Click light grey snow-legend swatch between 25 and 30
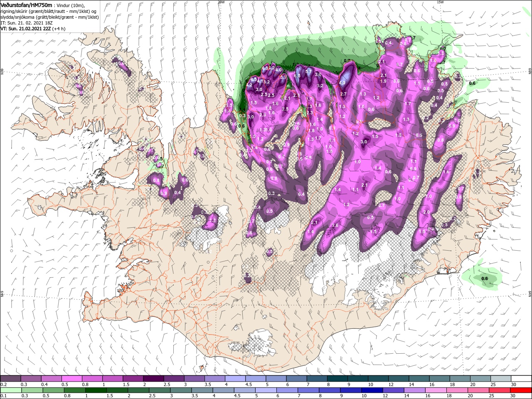The height and width of the screenshot is (399, 532). click(501, 379)
